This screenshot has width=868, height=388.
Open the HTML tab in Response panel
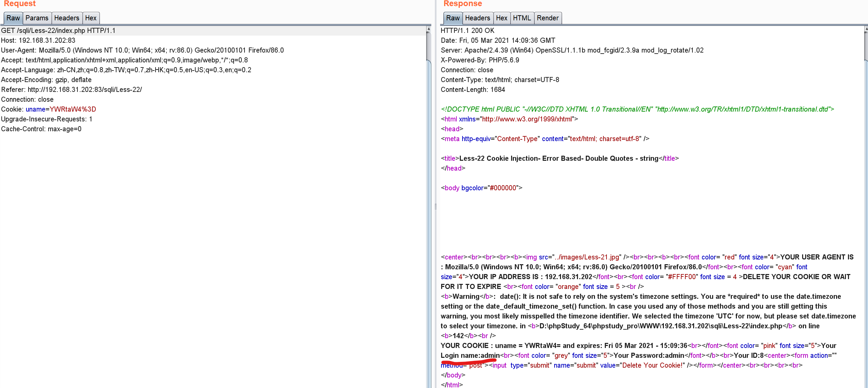522,18
